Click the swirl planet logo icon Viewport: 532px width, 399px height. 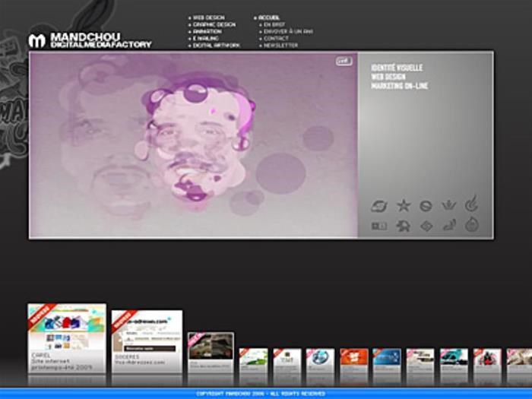(x=379, y=206)
